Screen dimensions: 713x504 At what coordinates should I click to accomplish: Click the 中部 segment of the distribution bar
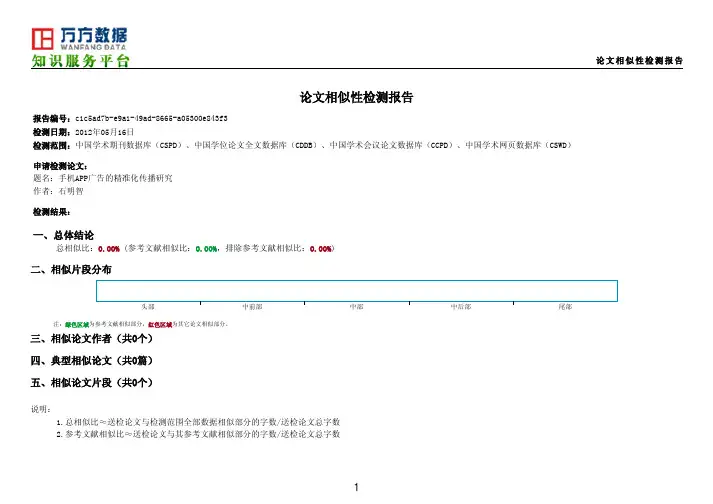point(357,304)
